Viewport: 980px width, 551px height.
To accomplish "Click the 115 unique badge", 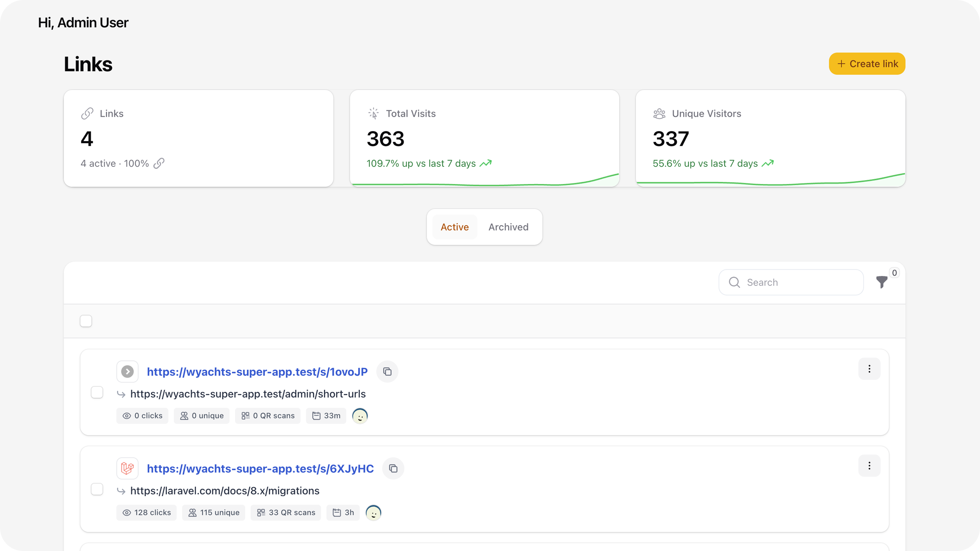I will point(214,512).
